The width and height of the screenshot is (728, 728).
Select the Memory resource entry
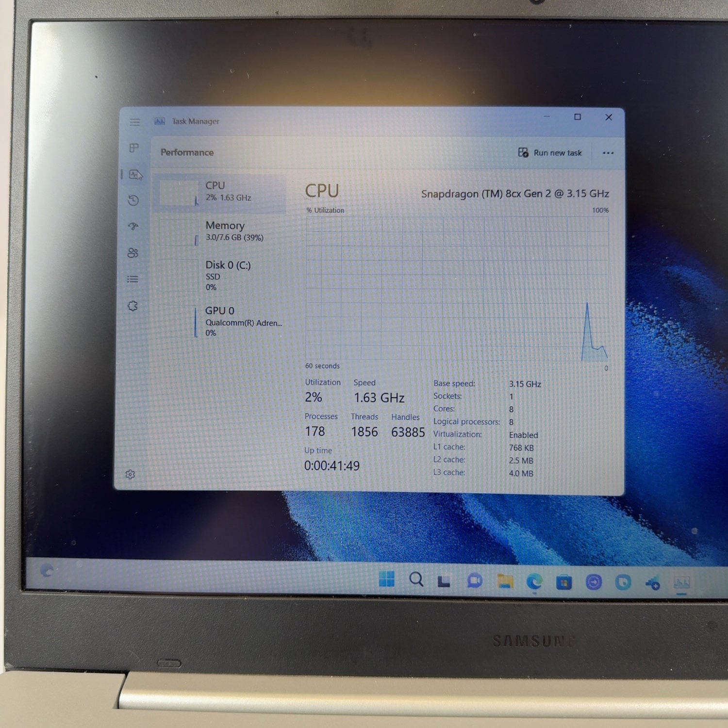tap(220, 232)
